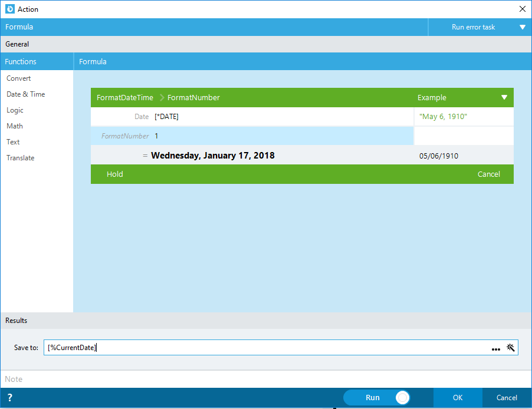Click the result Wednesday, January 17, 2018
This screenshot has height=409, width=532.
click(x=213, y=156)
